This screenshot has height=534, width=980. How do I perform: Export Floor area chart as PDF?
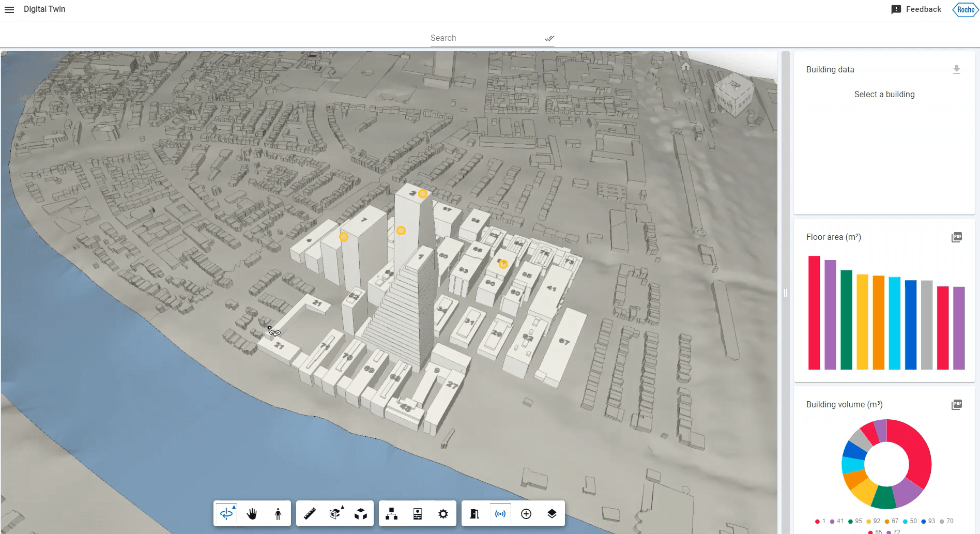[x=956, y=237]
